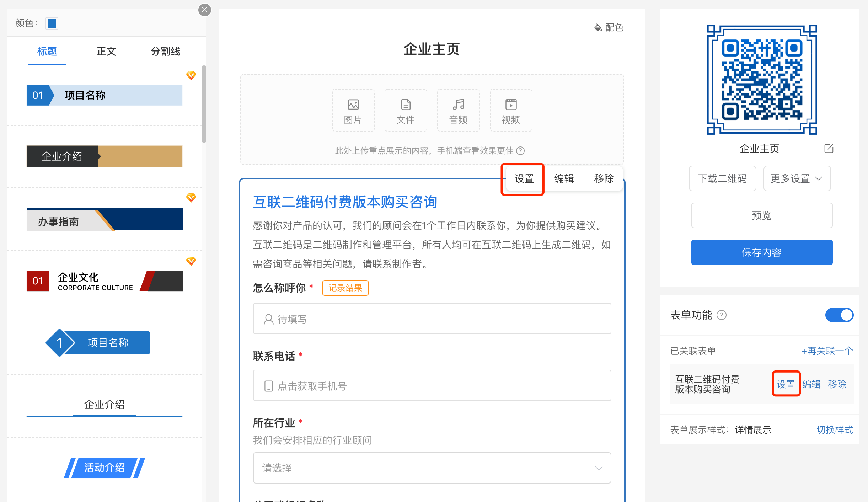Image resolution: width=868 pixels, height=502 pixels.
Task: Edit the QR code name with pencil icon
Action: point(829,149)
